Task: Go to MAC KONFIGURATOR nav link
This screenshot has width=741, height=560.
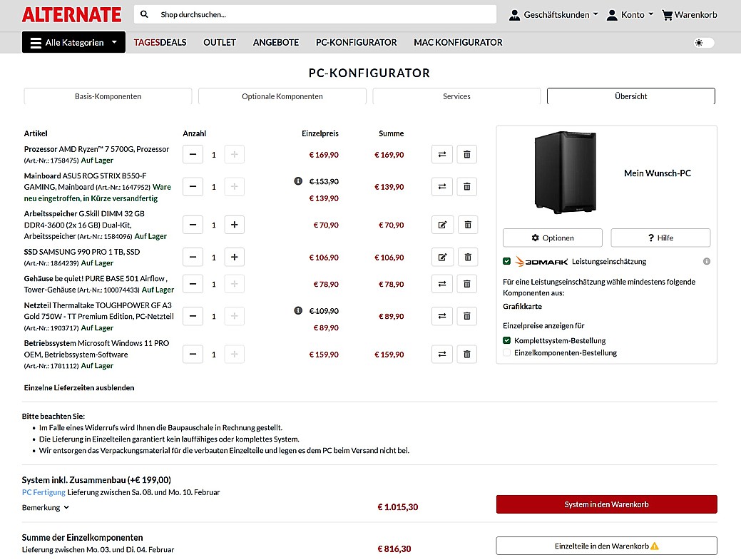Action: (458, 43)
